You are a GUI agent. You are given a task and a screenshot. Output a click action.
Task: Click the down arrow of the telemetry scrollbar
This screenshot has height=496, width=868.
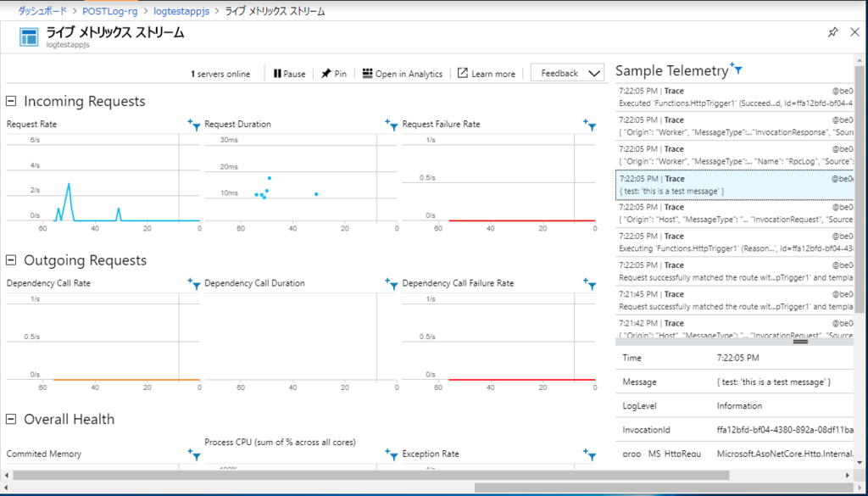click(x=860, y=462)
